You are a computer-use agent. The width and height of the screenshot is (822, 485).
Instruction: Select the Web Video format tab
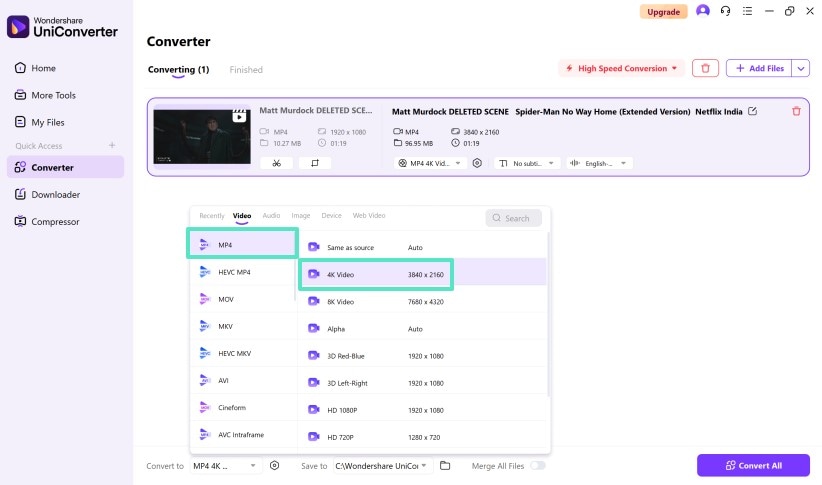(369, 215)
